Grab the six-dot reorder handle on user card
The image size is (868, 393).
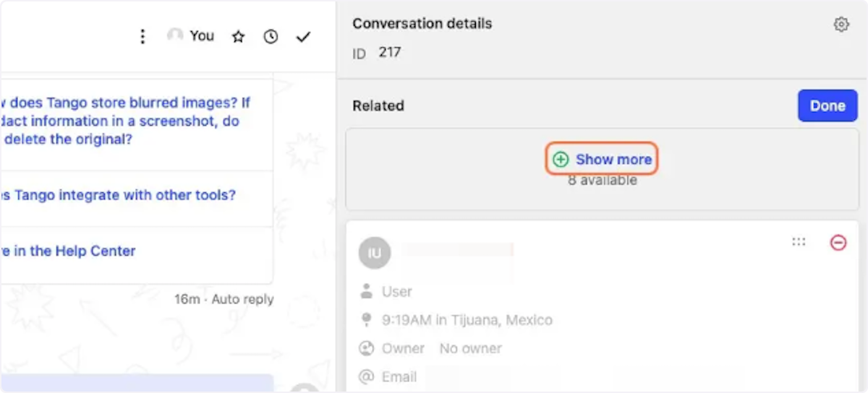[x=799, y=242]
